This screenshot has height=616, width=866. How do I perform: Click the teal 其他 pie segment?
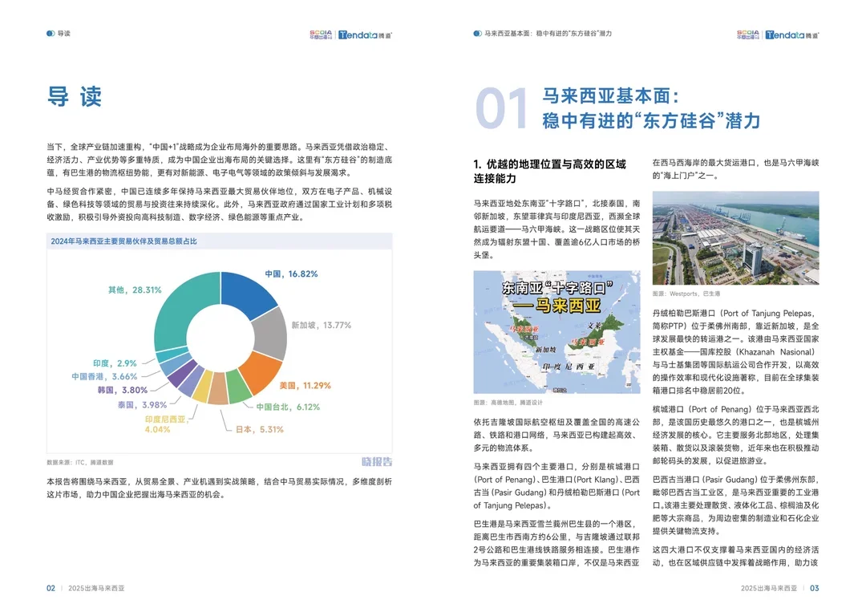click(180, 304)
